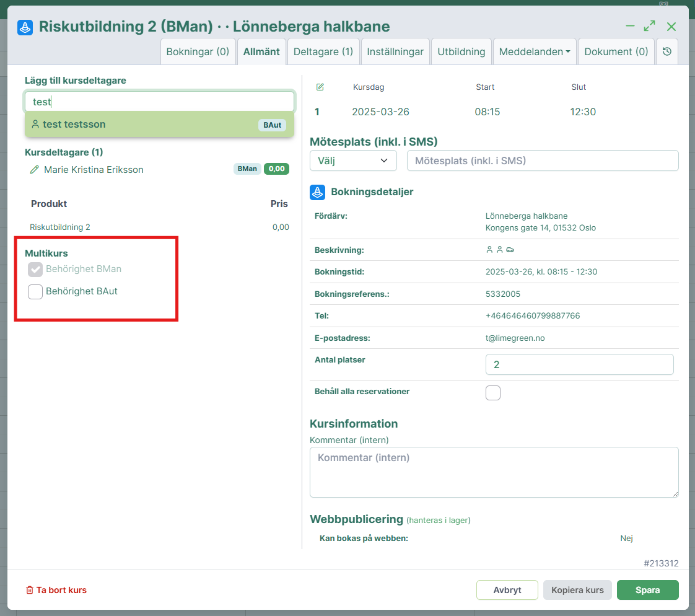
Task: Click the traffic cone icon beside Bokningsdetaljer
Action: tap(317, 192)
